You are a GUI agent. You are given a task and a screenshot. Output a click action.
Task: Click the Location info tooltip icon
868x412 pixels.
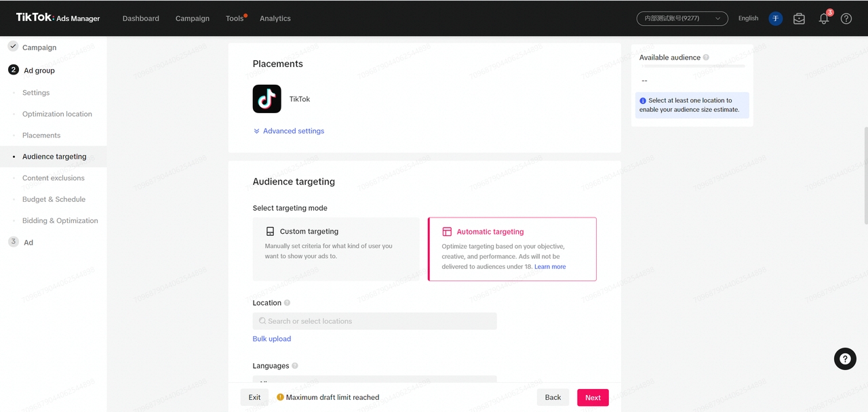[x=288, y=303]
